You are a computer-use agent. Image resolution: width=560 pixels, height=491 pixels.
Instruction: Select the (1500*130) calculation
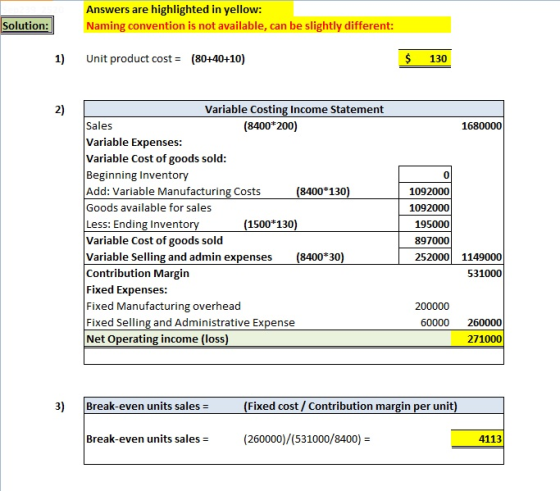point(270,224)
